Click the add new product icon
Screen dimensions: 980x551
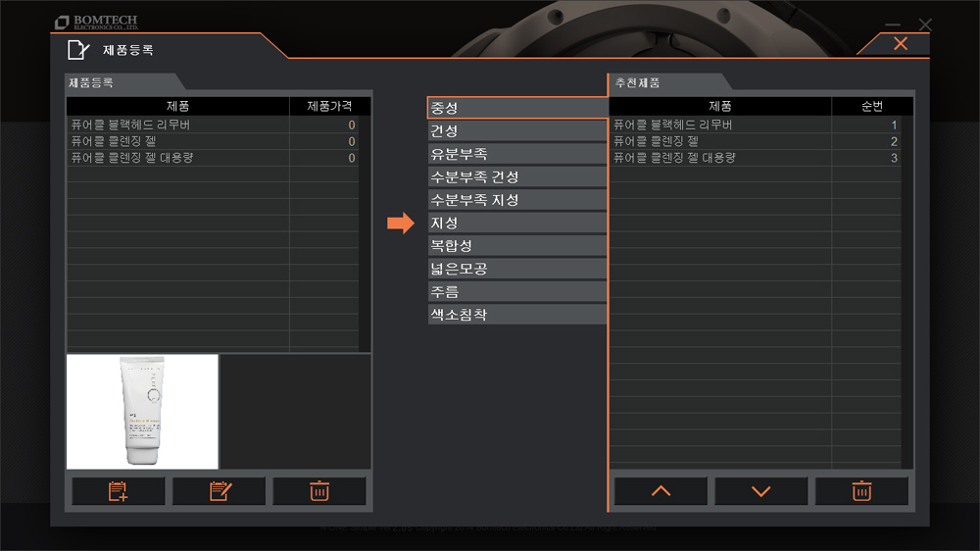pos(119,491)
